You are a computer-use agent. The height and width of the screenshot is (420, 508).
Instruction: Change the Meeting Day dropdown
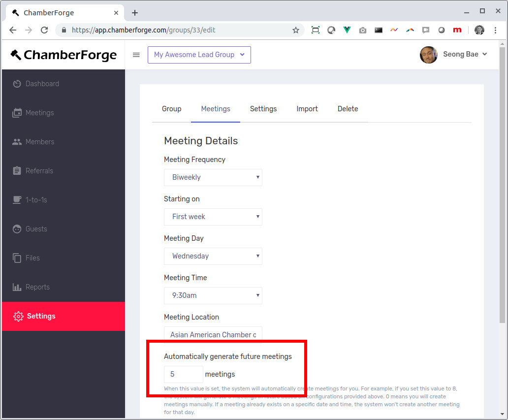pos(213,256)
